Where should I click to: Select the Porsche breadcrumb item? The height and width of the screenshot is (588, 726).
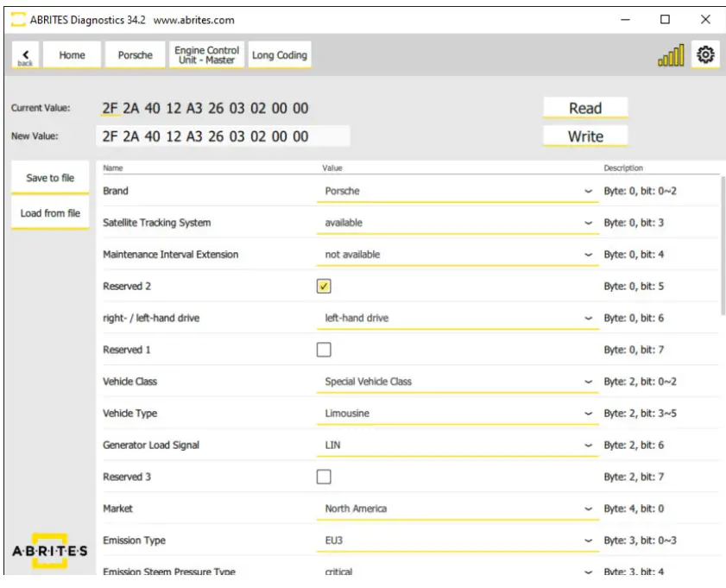coord(135,55)
